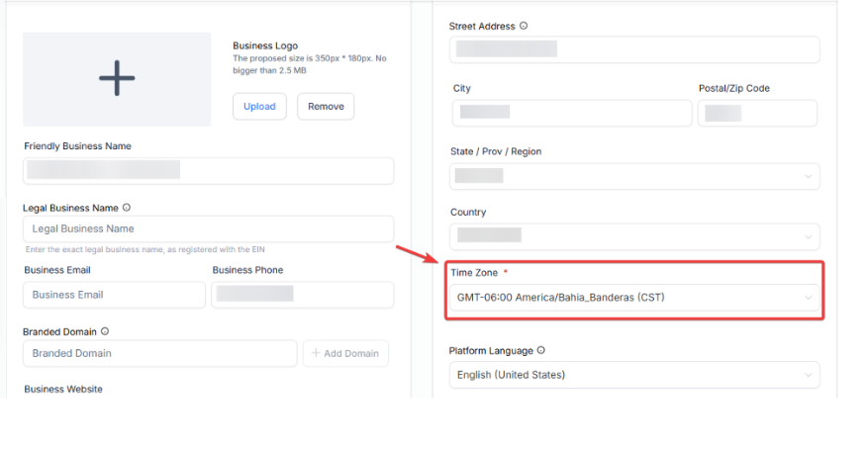
Task: Focus the Friendly Business Name field
Action: pyautogui.click(x=208, y=170)
